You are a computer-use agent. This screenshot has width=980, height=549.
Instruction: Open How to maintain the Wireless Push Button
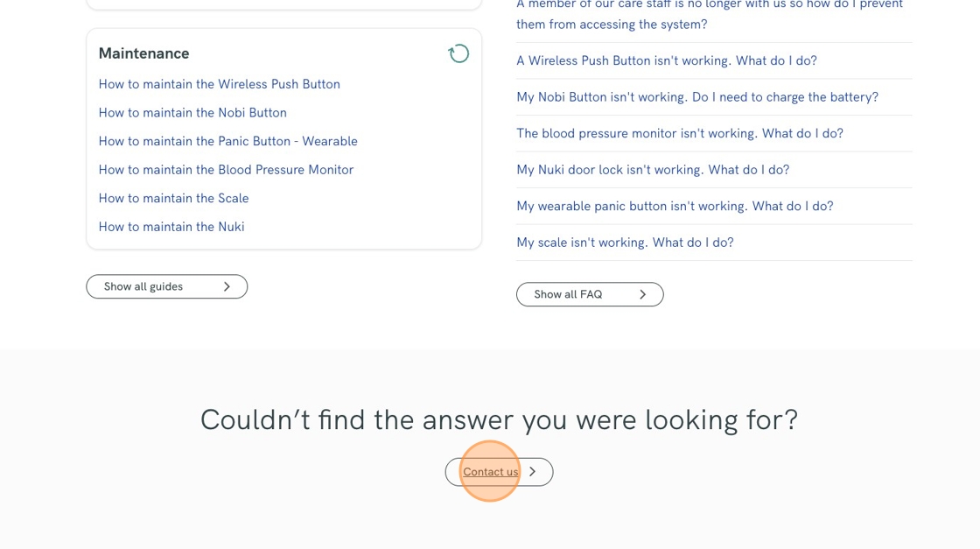pos(219,84)
